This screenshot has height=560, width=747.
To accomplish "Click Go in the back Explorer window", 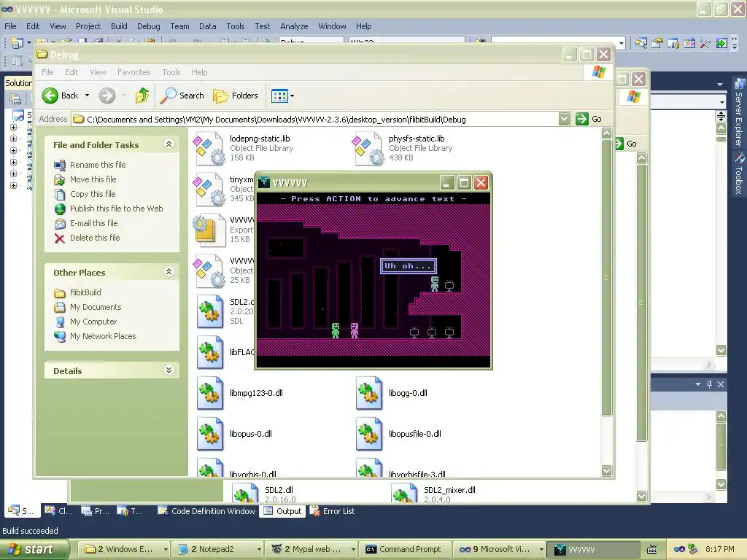I will (626, 144).
